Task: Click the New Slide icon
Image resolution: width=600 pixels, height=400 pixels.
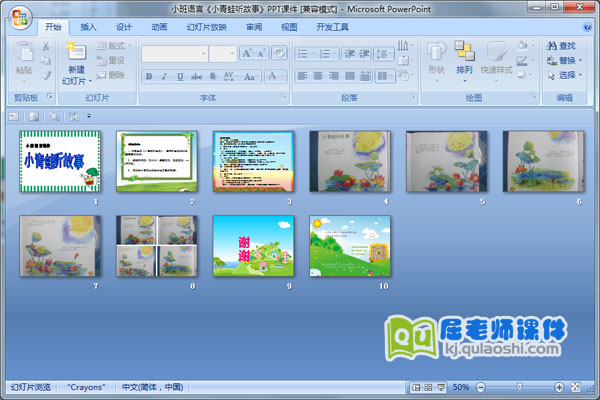Action: (x=76, y=52)
